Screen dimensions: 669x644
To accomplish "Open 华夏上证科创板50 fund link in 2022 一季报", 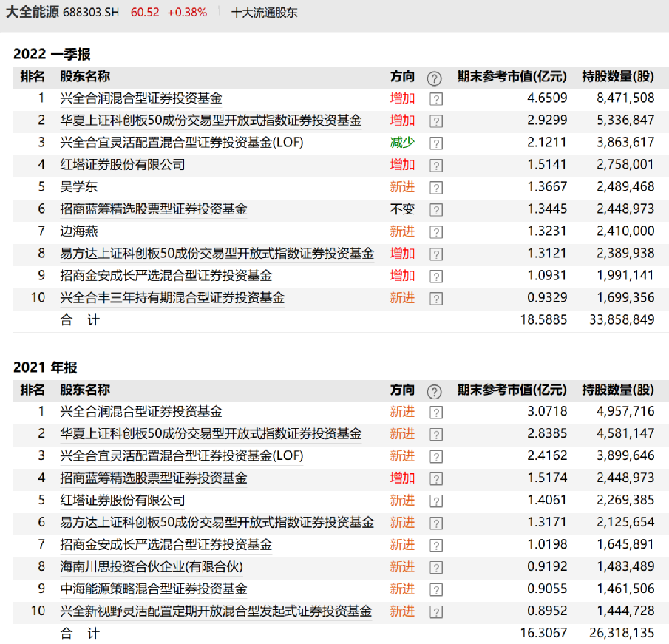I will pos(211,121).
